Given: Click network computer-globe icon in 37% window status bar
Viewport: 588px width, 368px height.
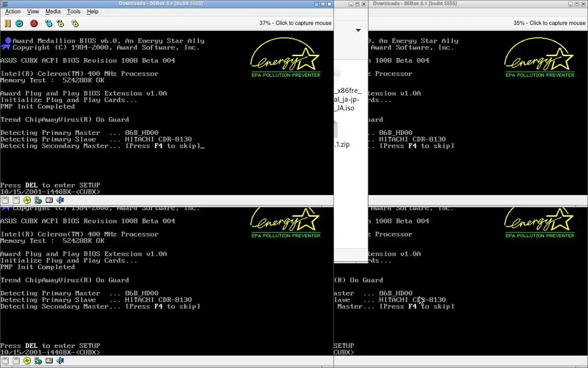Looking at the screenshot, I should (x=38, y=200).
